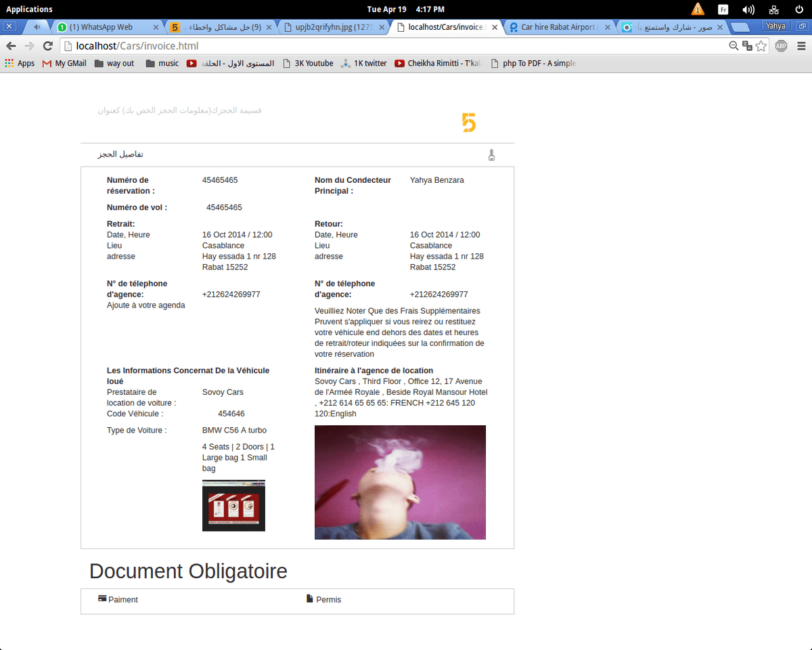Viewport: 812px width, 650px height.
Task: Close the WhatsApp Web tab
Action: (x=156, y=27)
